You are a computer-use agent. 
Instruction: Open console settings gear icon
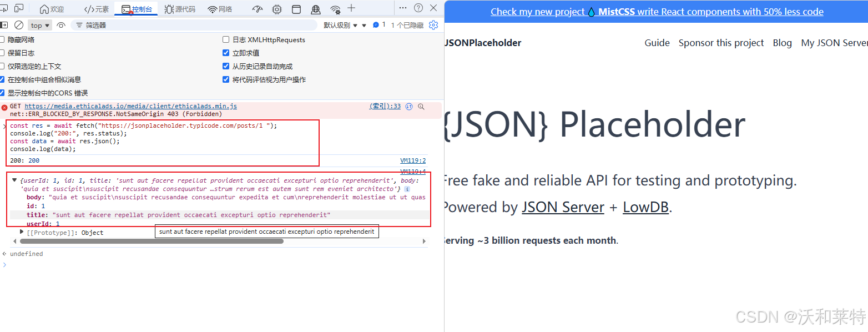(433, 25)
